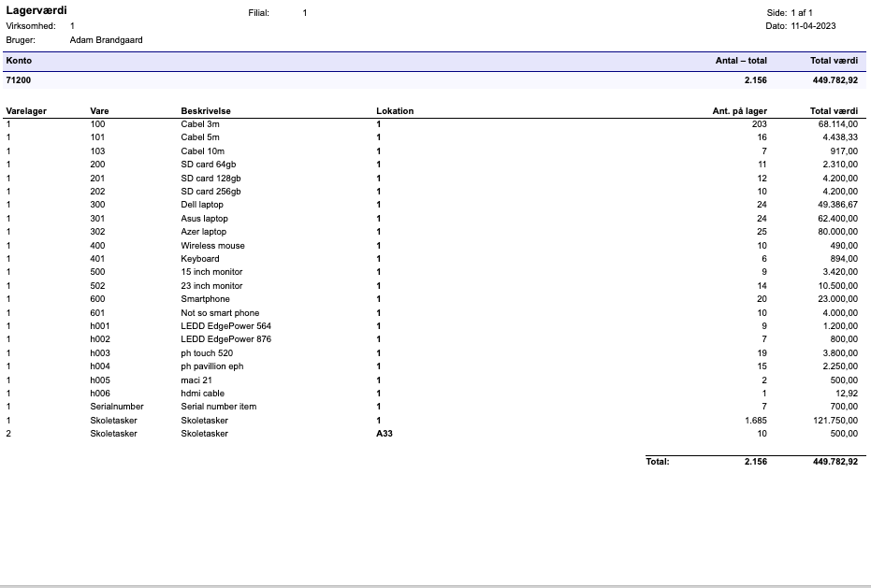Click the Beskrivelse column header

click(x=206, y=111)
